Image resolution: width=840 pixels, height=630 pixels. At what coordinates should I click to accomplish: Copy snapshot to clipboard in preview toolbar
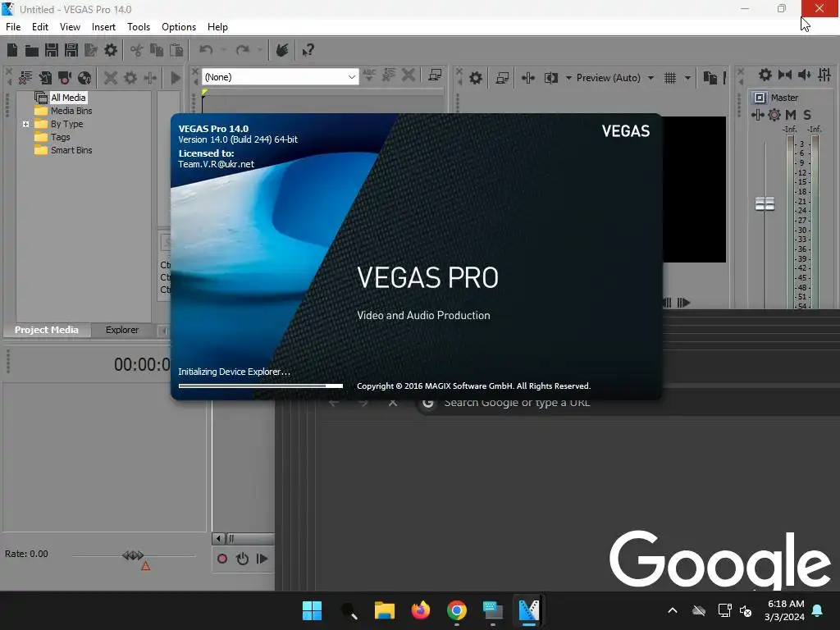pos(710,78)
